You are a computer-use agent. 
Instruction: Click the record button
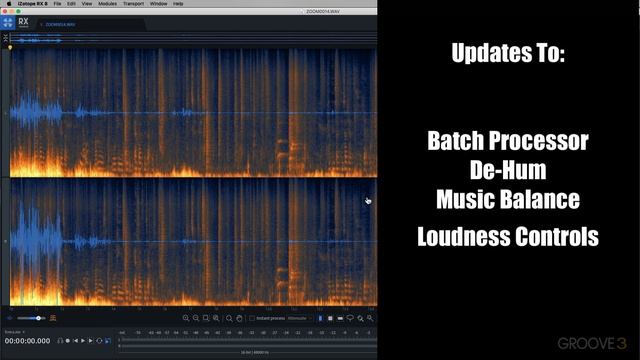[68, 340]
